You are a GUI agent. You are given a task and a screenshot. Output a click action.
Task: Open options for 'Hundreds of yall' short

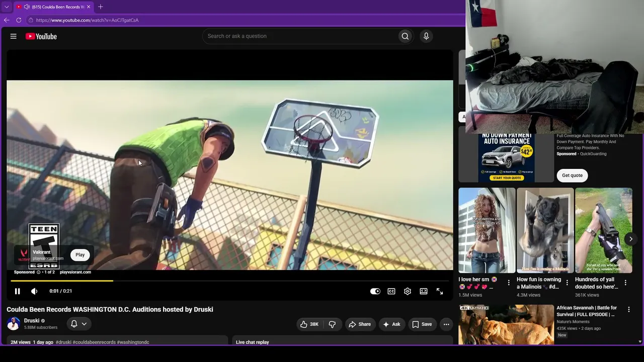click(625, 283)
